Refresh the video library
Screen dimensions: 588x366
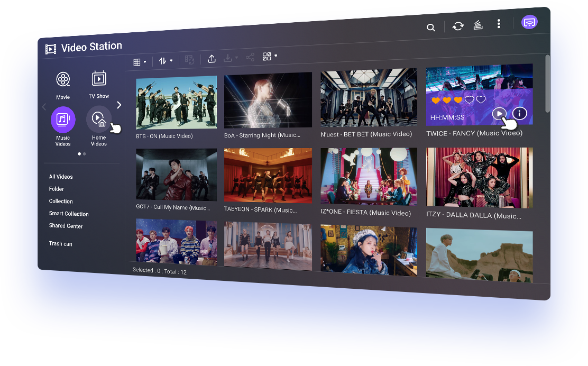tap(457, 25)
